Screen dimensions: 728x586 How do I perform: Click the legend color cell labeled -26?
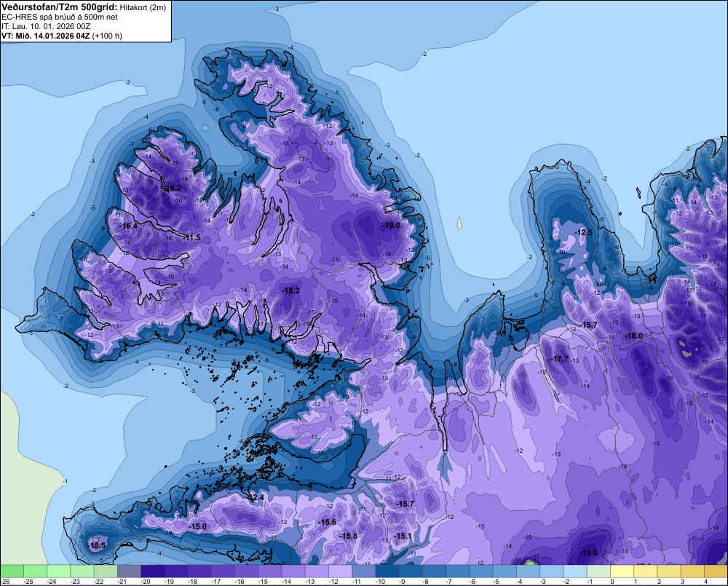coord(12,571)
